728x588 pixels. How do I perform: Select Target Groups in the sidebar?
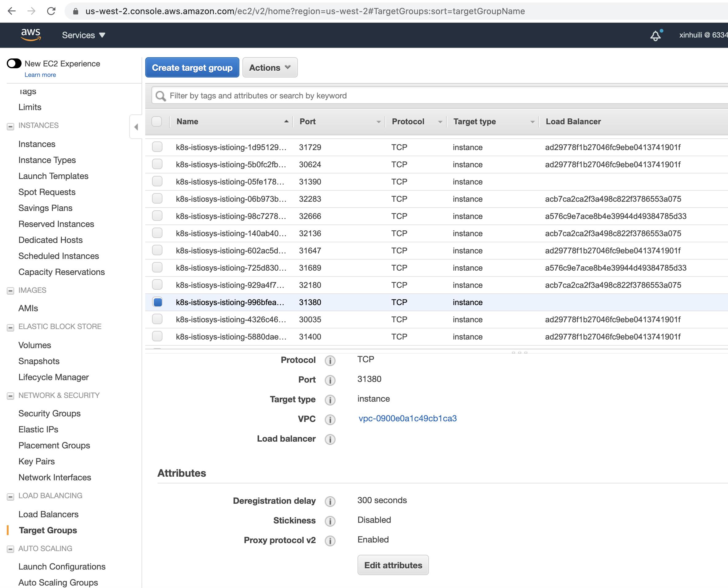point(48,530)
